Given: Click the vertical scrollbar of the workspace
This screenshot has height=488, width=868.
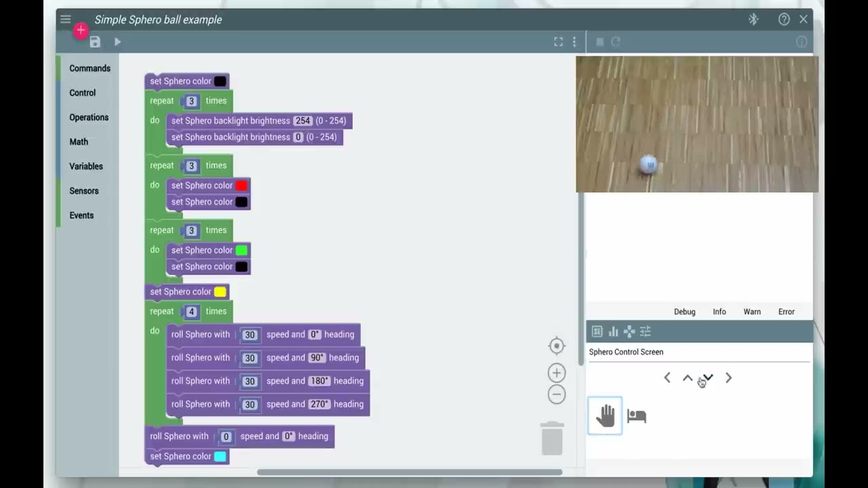Looking at the screenshot, I should (580, 210).
